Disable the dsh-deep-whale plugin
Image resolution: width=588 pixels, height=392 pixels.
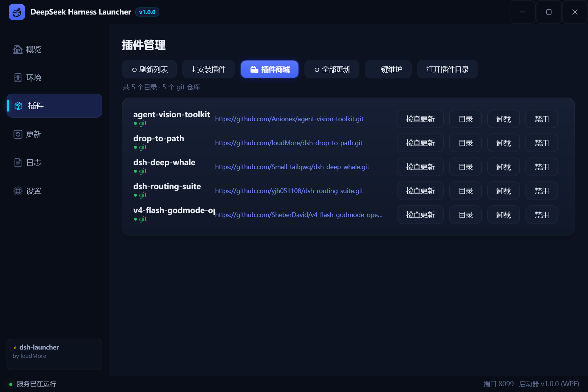pos(542,167)
